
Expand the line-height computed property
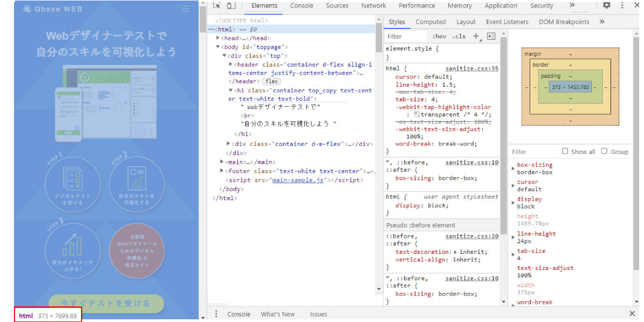pos(514,237)
